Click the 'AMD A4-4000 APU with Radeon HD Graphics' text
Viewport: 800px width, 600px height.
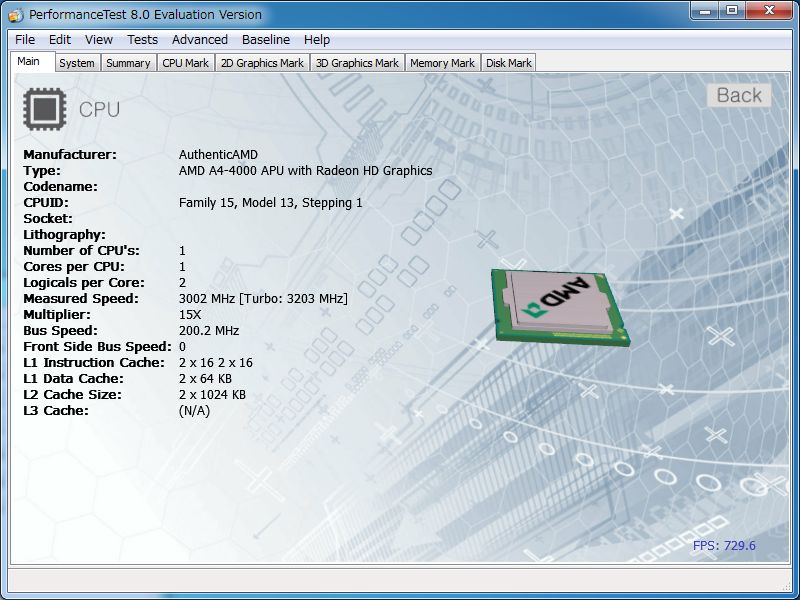pyautogui.click(x=305, y=171)
